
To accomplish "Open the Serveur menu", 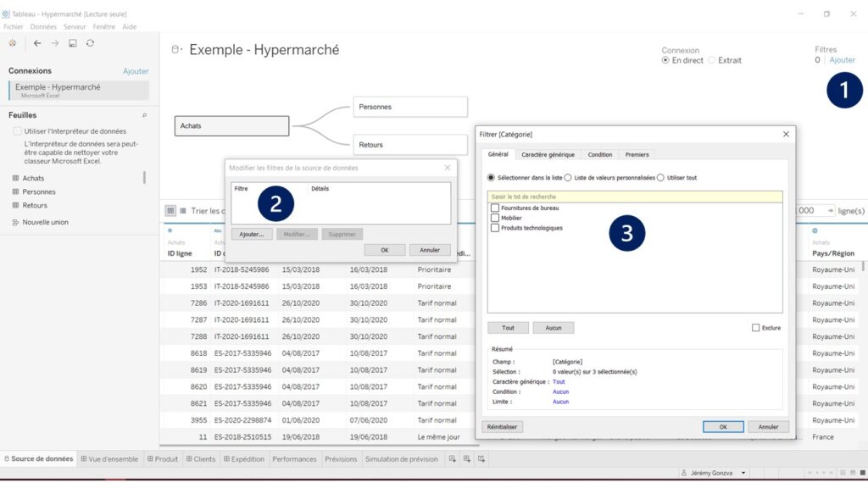I will coord(75,26).
